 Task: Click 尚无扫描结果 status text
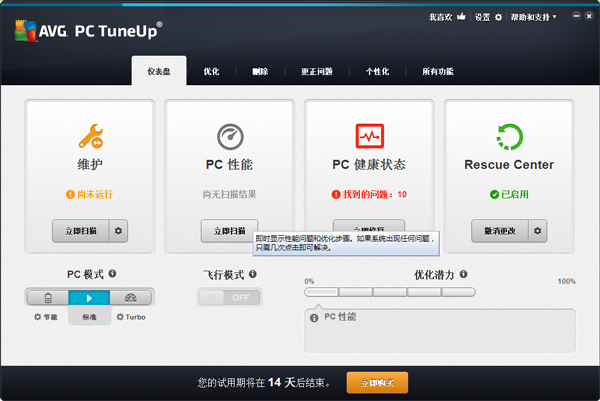click(230, 194)
